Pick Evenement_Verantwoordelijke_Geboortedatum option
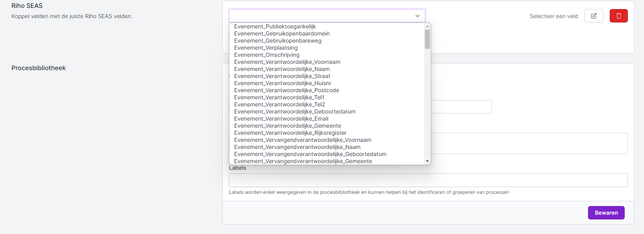644x234 pixels. (294, 111)
